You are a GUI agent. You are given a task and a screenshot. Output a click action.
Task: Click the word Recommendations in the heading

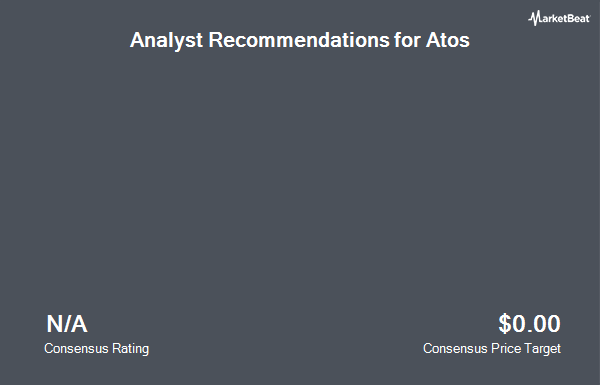click(x=299, y=40)
